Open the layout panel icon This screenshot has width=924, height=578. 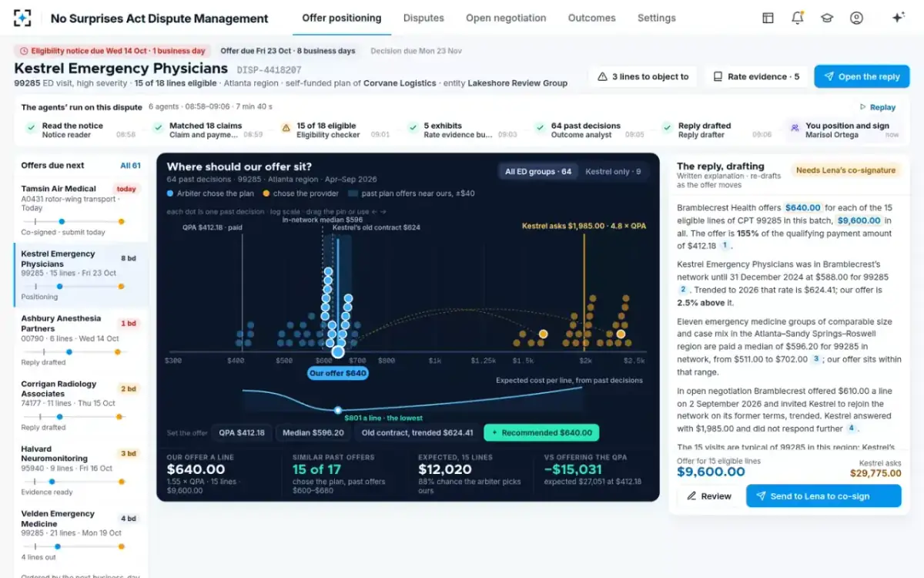(768, 18)
